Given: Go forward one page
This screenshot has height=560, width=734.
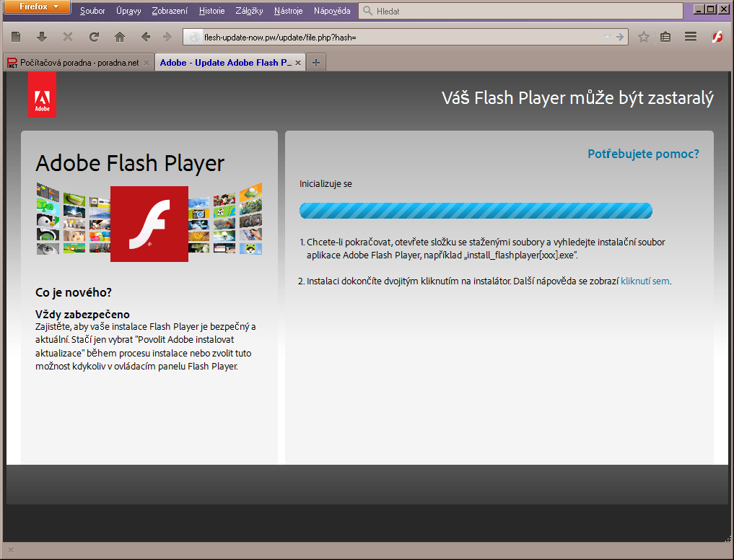Looking at the screenshot, I should 167,37.
